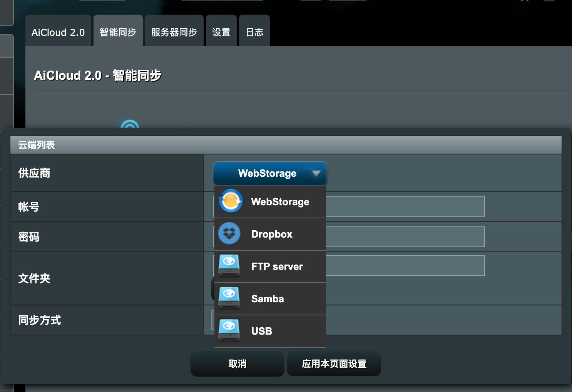Viewport: 572px width, 392px height.
Task: Click the USB drive icon
Action: tap(229, 330)
